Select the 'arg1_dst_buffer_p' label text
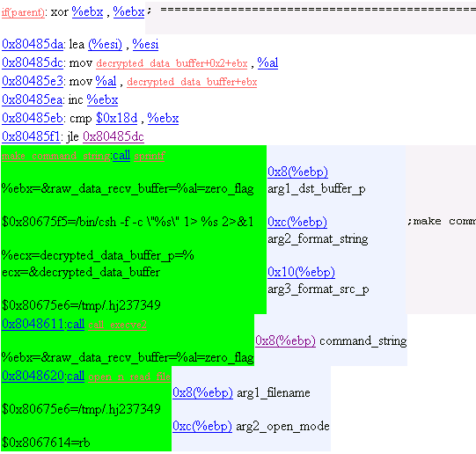 click(317, 189)
